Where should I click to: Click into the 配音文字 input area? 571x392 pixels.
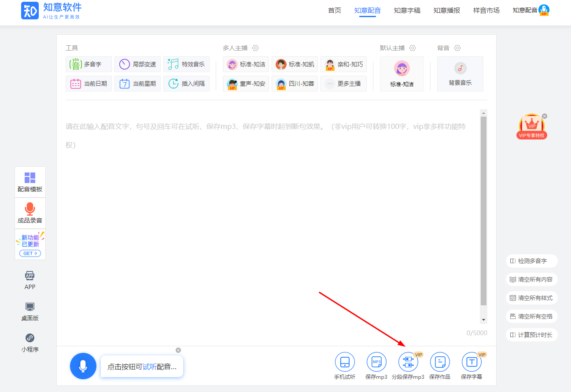pyautogui.click(x=264, y=211)
